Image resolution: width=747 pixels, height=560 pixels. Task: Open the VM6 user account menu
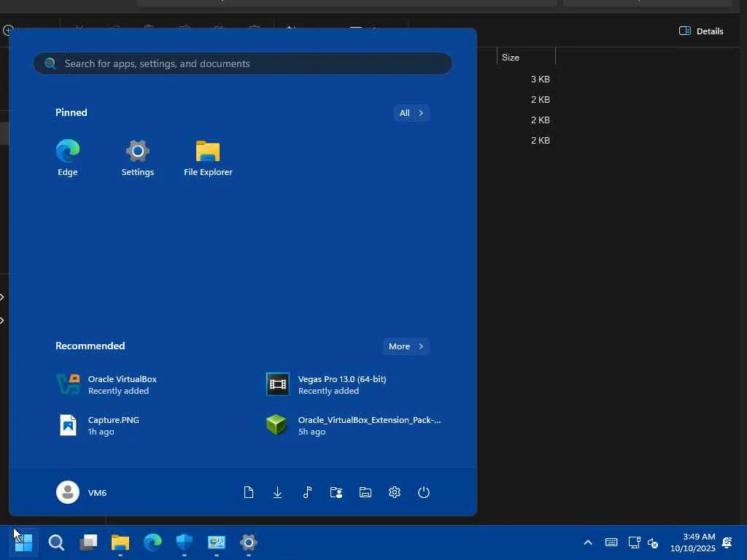(x=82, y=492)
